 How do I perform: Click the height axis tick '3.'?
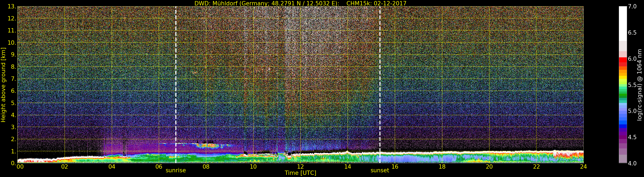13,127
